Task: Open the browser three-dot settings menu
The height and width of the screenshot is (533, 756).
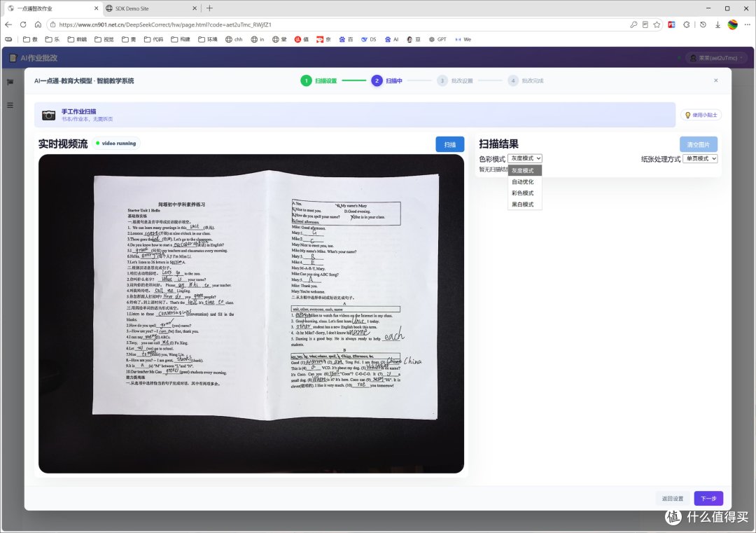Action: click(748, 25)
